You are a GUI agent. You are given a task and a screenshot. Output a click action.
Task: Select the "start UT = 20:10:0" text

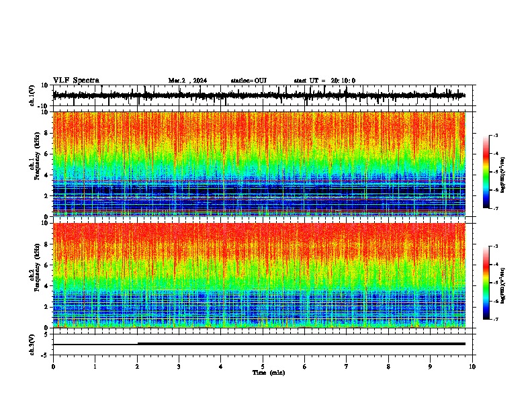tap(324, 81)
